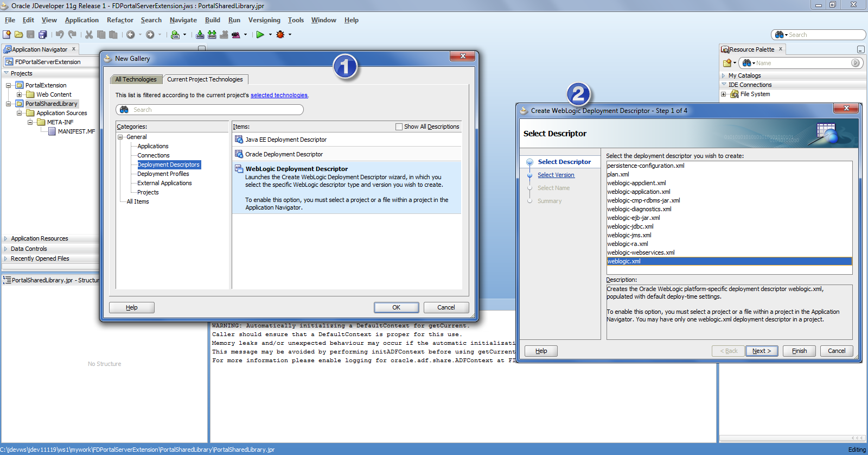Open the FDPortalServerExtension application dropdown
Screen dimensions: 868x455
pyautogui.click(x=52, y=62)
